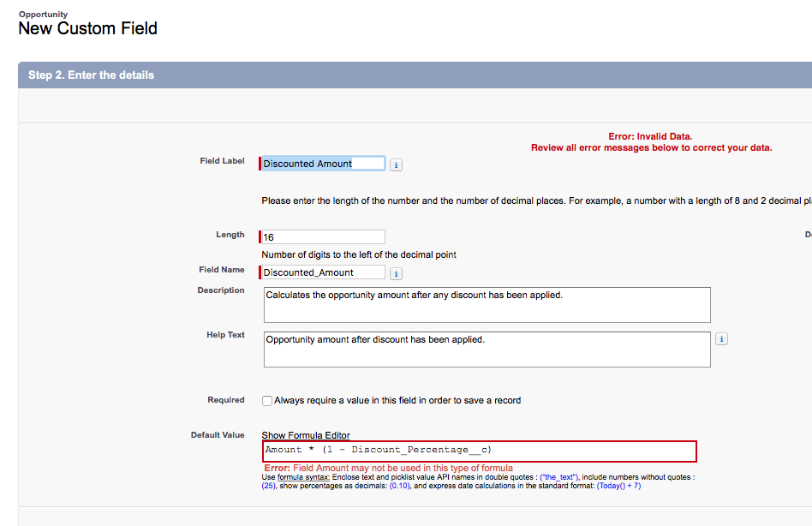Click the "Error: Invalid Data" message
Screen dimensions: 812x526
651,136
